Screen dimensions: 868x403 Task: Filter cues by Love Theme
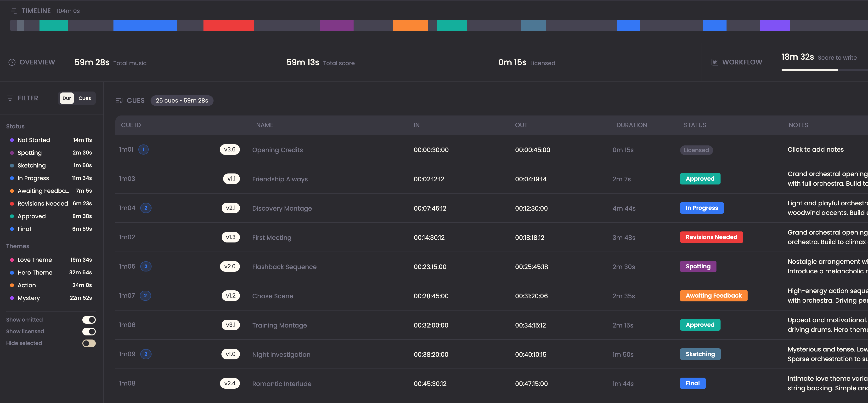(51, 260)
